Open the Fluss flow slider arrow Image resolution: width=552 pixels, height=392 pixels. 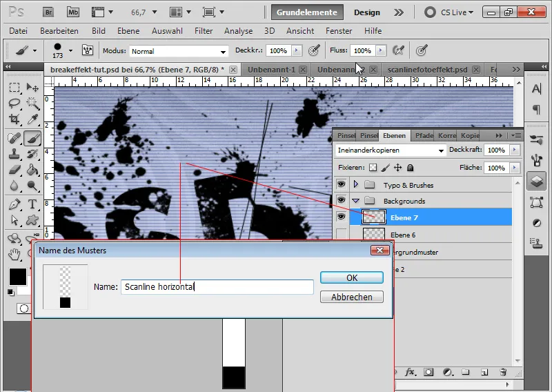[x=381, y=50]
